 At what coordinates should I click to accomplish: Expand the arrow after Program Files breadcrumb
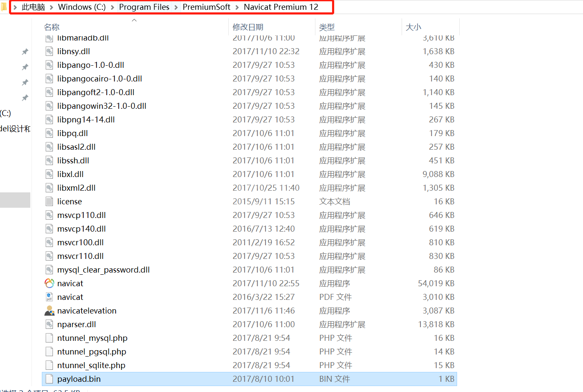pos(176,7)
